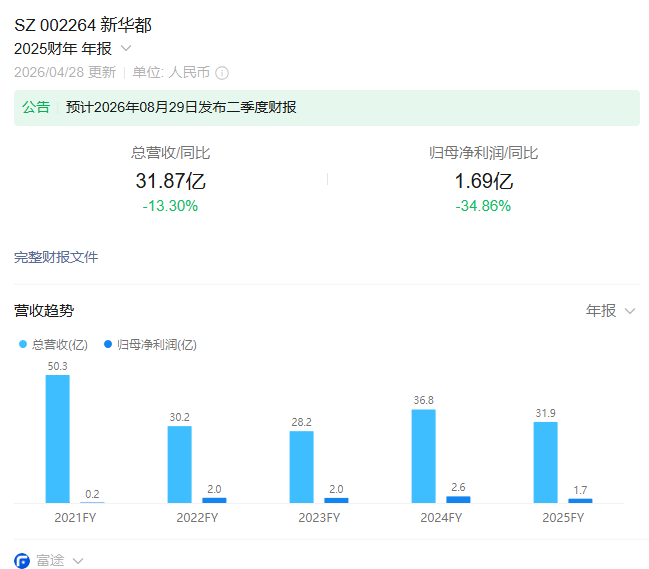The width and height of the screenshot is (649, 569).
Task: Expand the 富途 source dropdown chevron
Action: (x=78, y=561)
